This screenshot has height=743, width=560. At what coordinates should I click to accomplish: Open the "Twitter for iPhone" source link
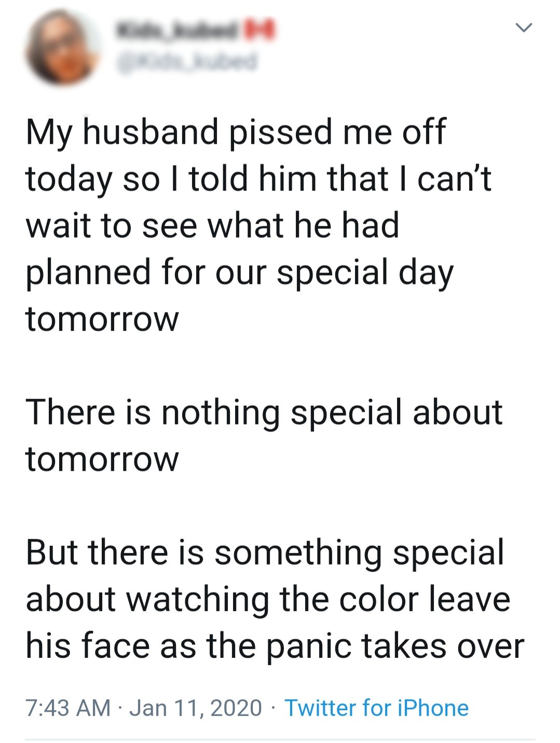tap(376, 708)
